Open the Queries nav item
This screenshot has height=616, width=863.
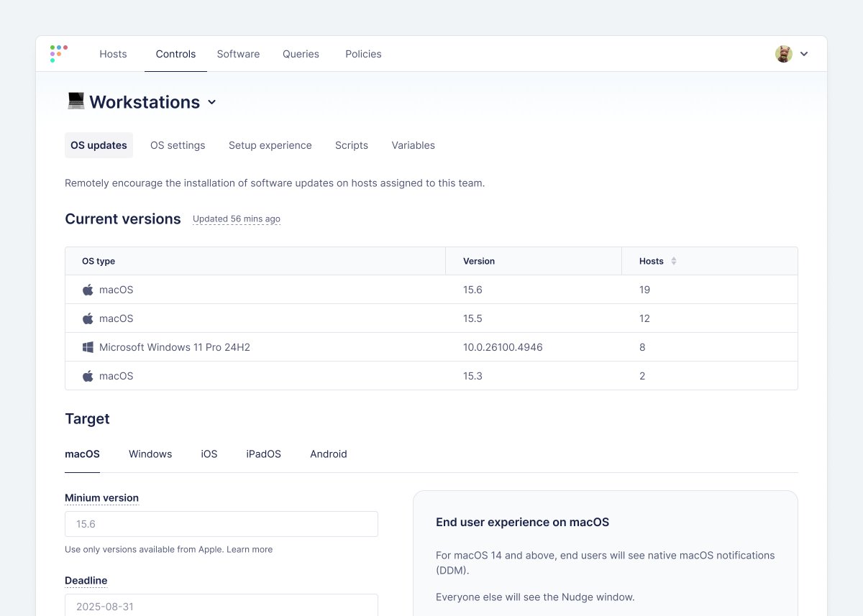301,54
